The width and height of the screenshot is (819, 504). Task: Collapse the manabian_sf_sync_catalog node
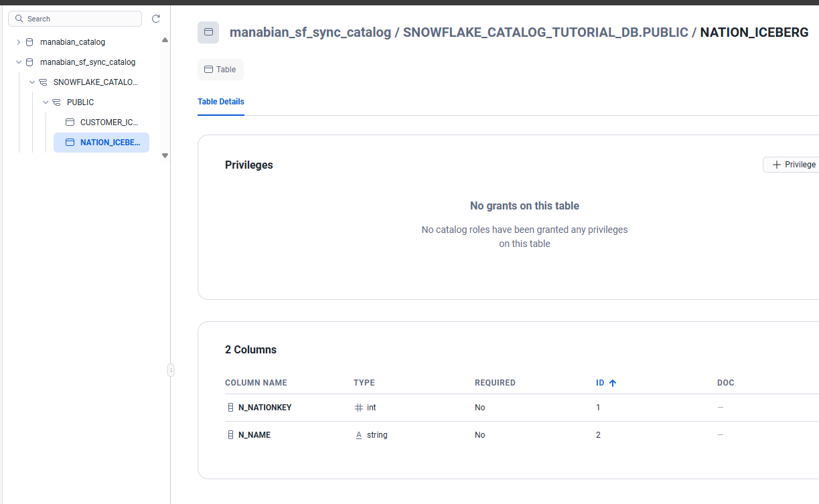tap(18, 62)
